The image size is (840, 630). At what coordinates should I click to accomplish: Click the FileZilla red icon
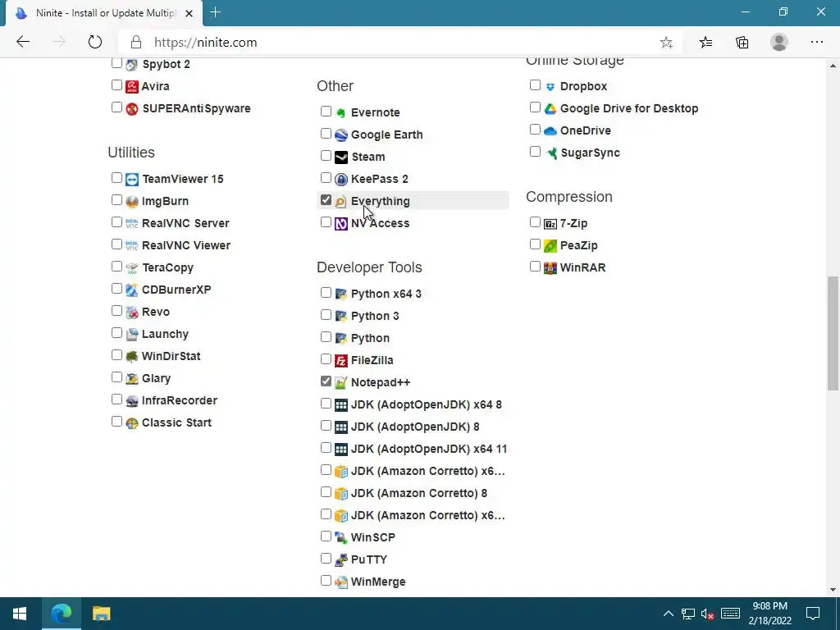pos(341,361)
